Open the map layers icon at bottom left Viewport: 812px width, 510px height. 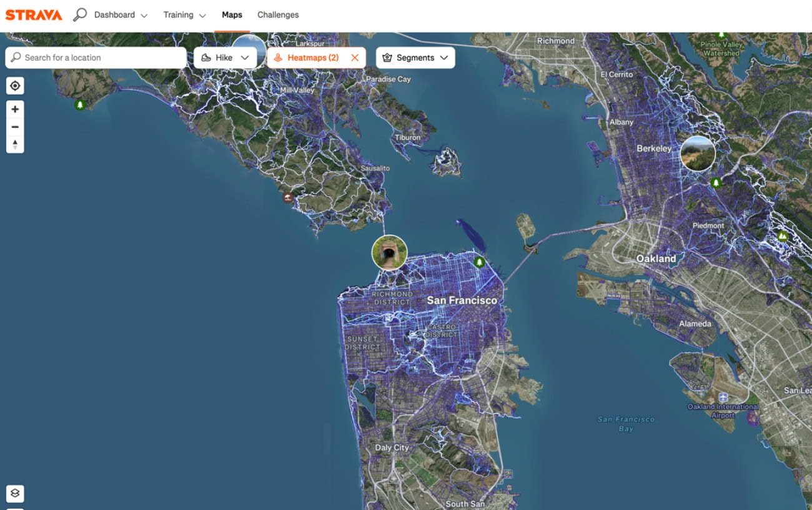[14, 493]
